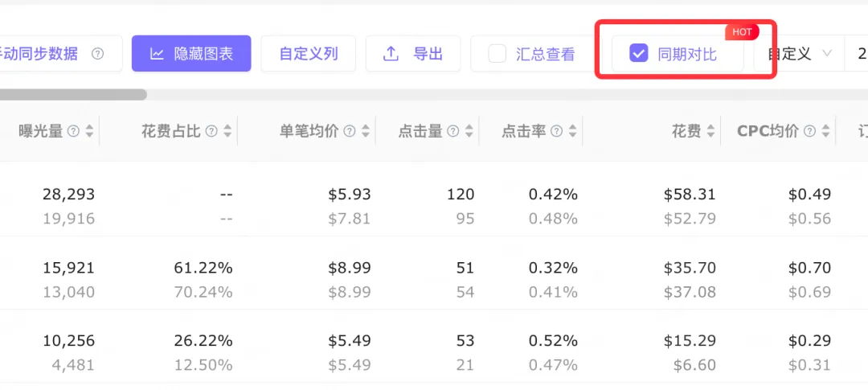This screenshot has height=390, width=868.
Task: Click the 手动同步数据 button
Action: click(x=48, y=54)
